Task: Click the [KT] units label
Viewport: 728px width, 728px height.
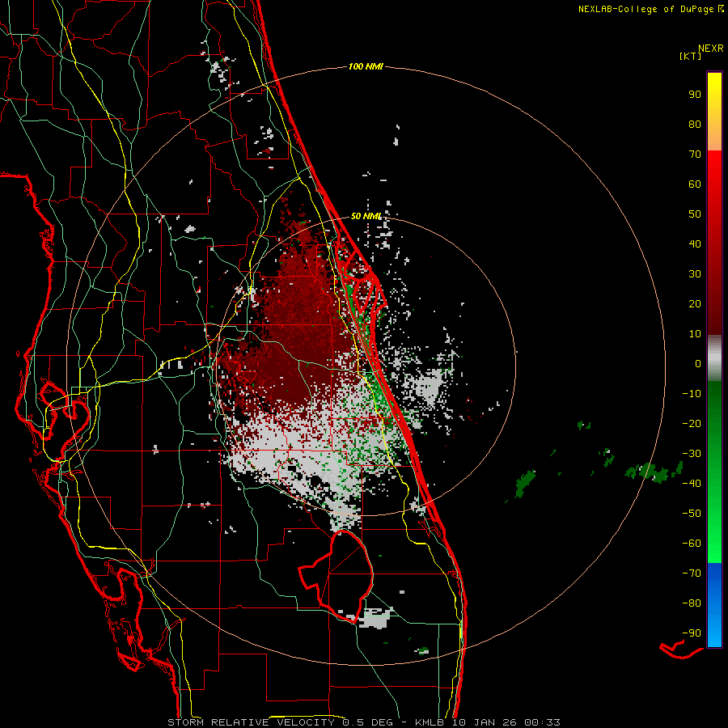Action: (x=690, y=56)
